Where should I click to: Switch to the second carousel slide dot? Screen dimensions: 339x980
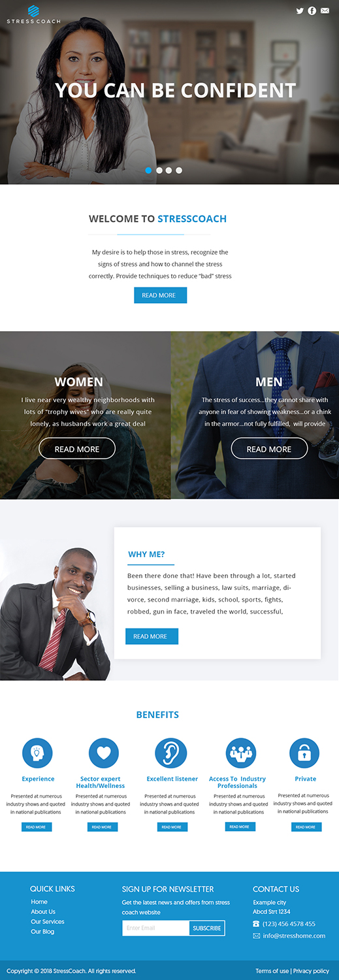159,170
